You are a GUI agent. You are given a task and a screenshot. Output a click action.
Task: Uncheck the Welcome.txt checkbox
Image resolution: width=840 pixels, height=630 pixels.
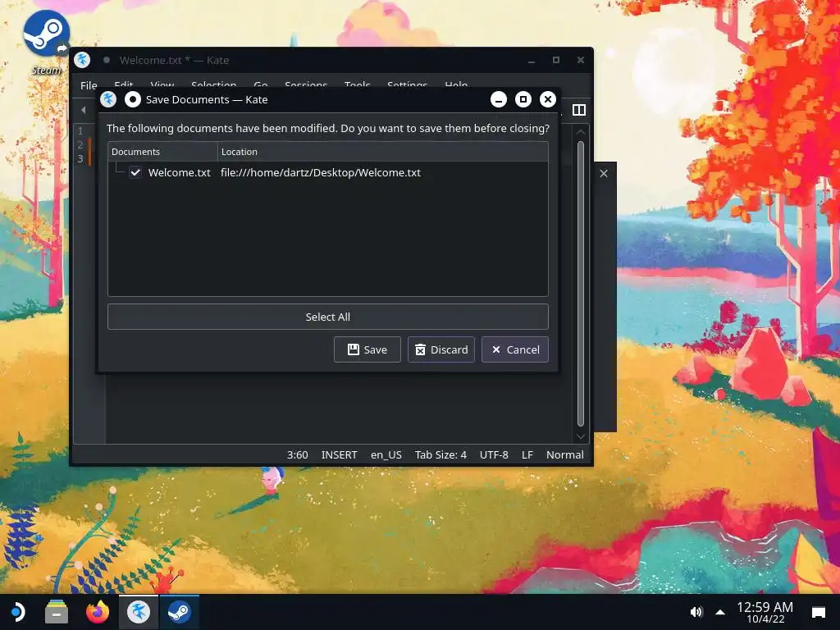pos(135,172)
